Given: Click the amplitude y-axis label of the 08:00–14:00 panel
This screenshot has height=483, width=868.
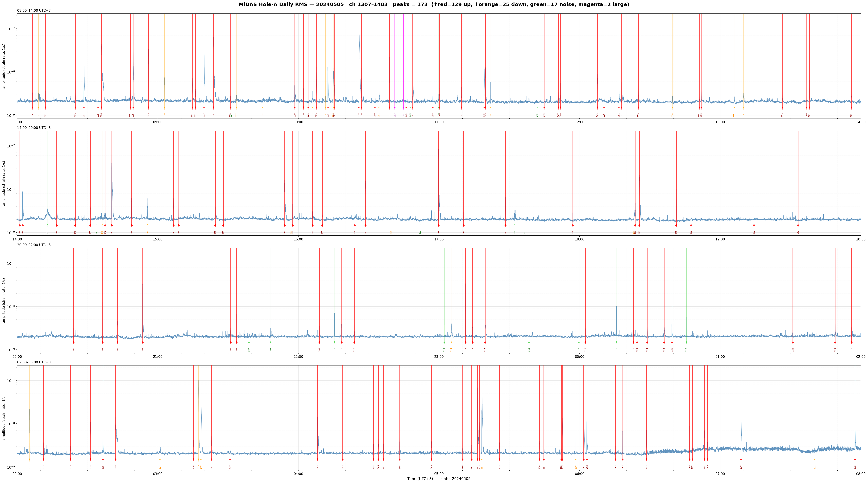Looking at the screenshot, I should tap(4, 66).
